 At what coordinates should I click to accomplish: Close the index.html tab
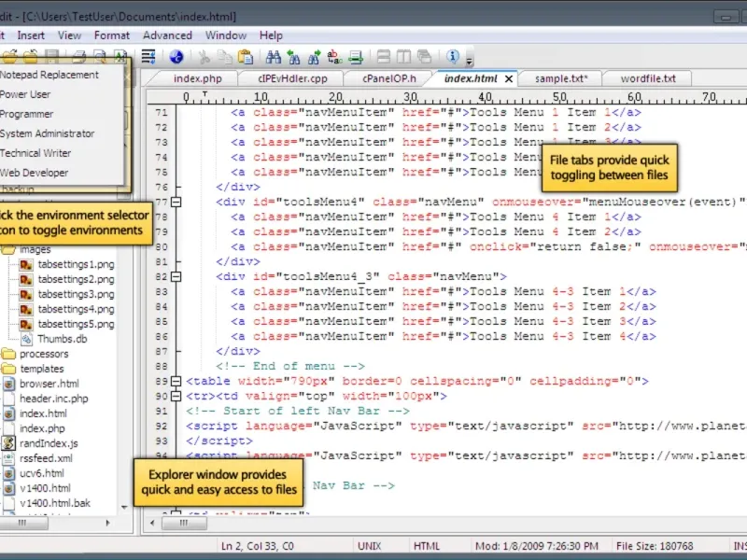point(509,79)
